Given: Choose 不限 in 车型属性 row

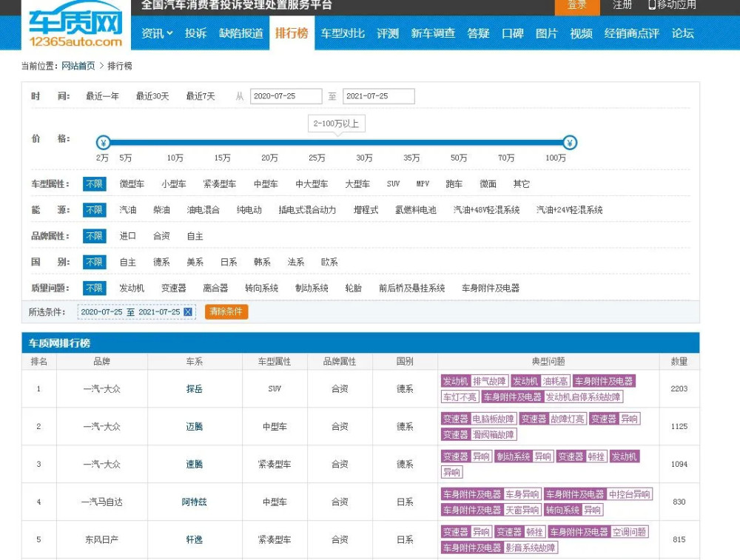Looking at the screenshot, I should (x=95, y=184).
